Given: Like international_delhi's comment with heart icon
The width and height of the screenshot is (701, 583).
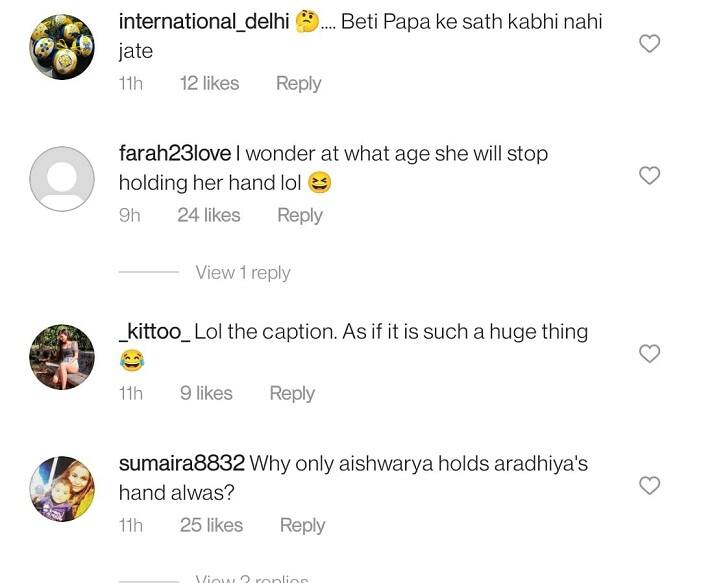Looking at the screenshot, I should 650,44.
